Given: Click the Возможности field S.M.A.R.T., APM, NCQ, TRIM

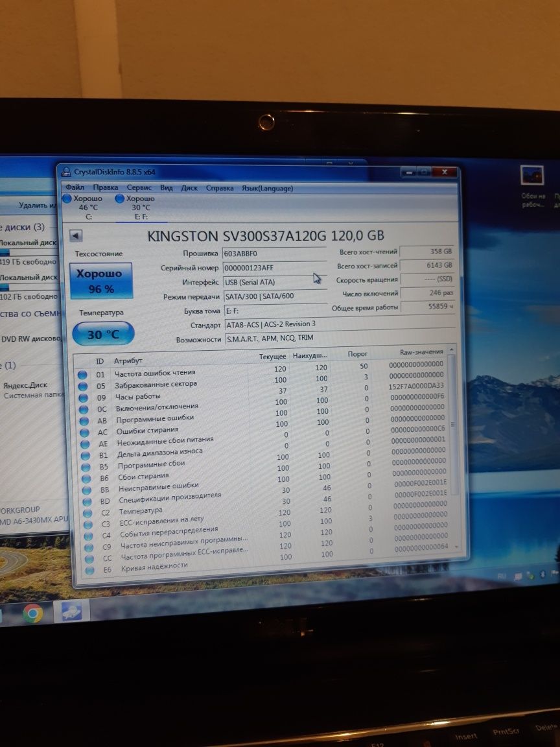Looking at the screenshot, I should tap(340, 339).
